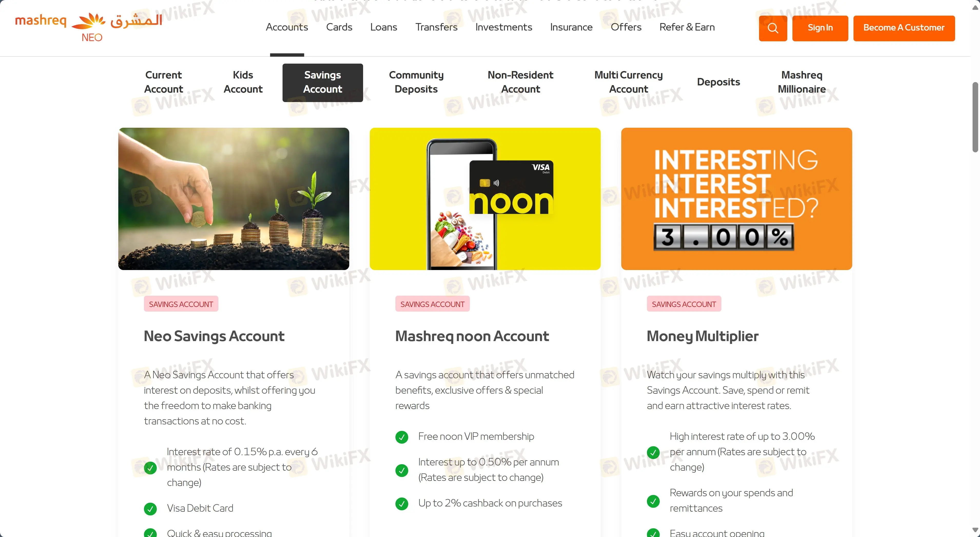
Task: Click checkmark beside Interest up to 0.50%
Action: pos(402,470)
